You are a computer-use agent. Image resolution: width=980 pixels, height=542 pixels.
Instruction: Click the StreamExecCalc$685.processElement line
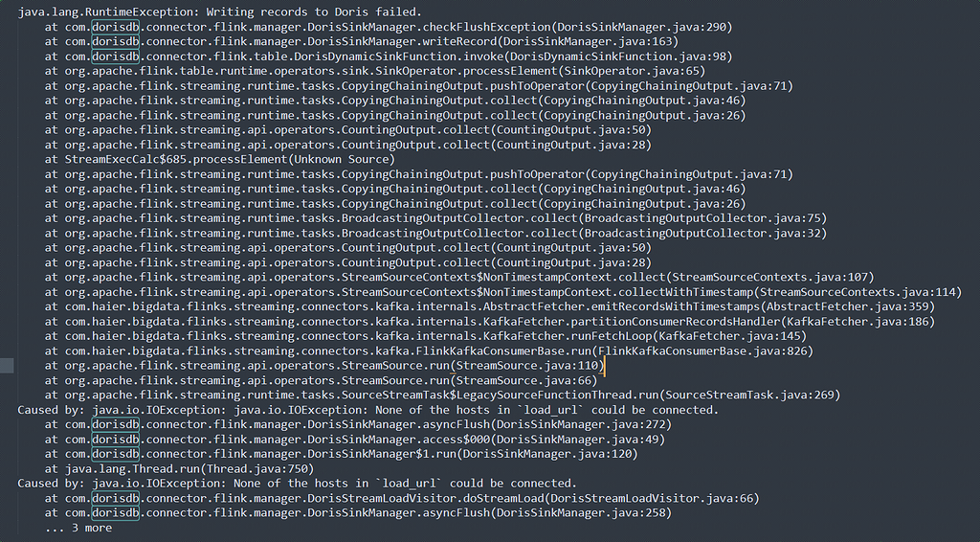[220, 159]
